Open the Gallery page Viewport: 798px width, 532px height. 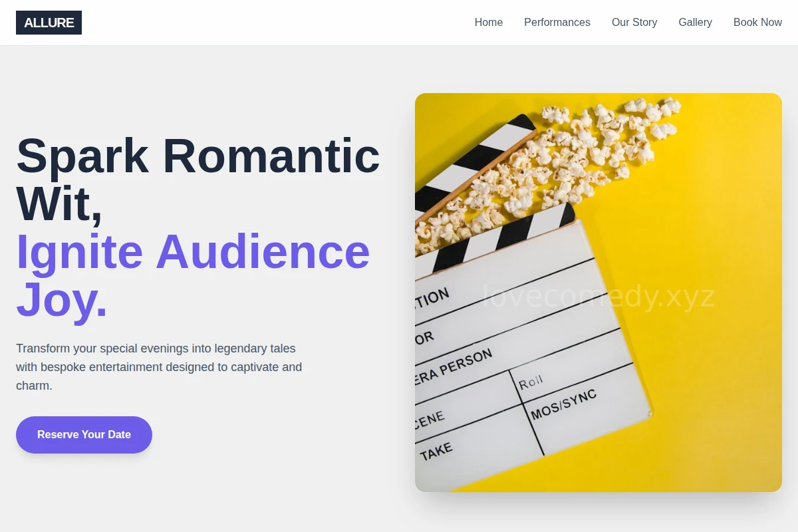pyautogui.click(x=695, y=23)
